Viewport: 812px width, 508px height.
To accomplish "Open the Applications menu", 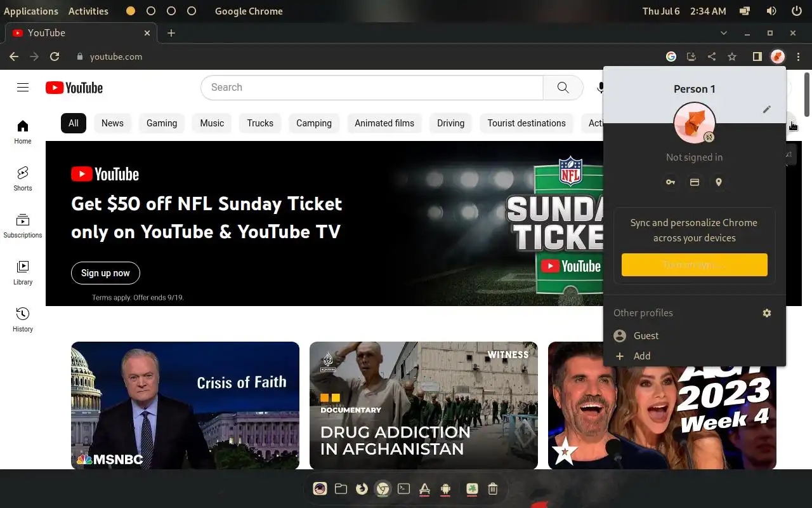I will click(31, 11).
